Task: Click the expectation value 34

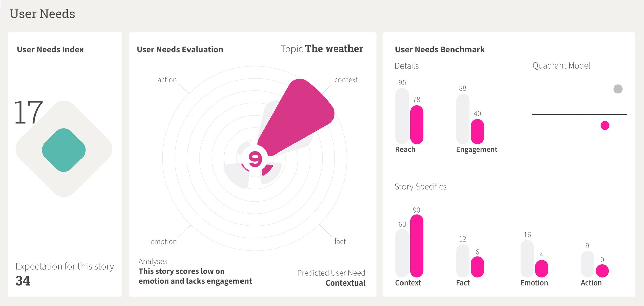Action: [x=23, y=281]
